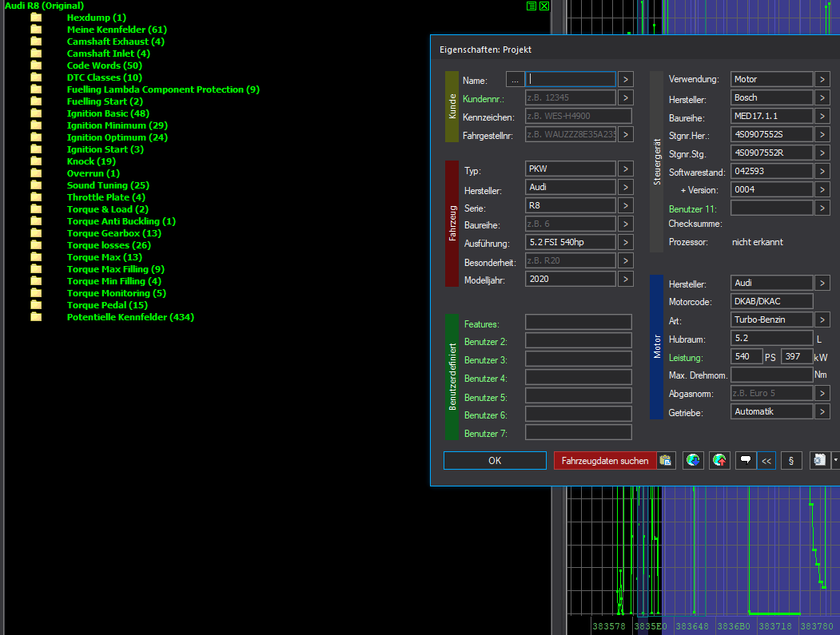
Task: Open the arrow menu next to Modelljahr 2020
Action: click(x=625, y=279)
